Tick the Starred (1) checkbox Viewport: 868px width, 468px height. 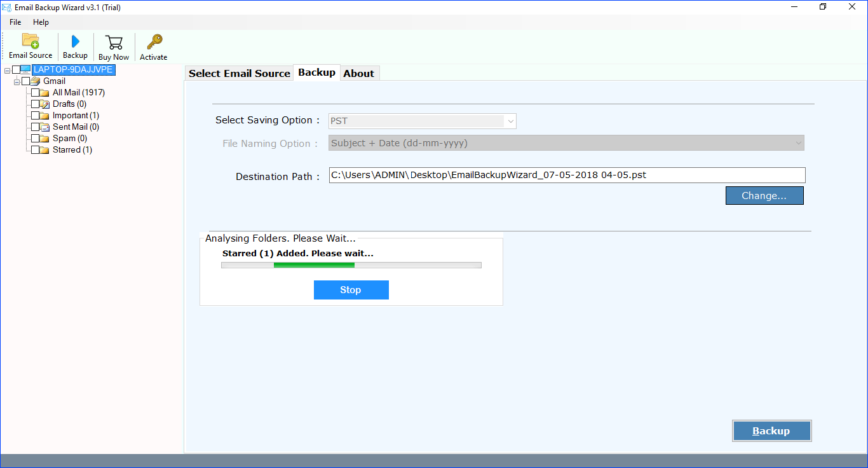(x=35, y=150)
